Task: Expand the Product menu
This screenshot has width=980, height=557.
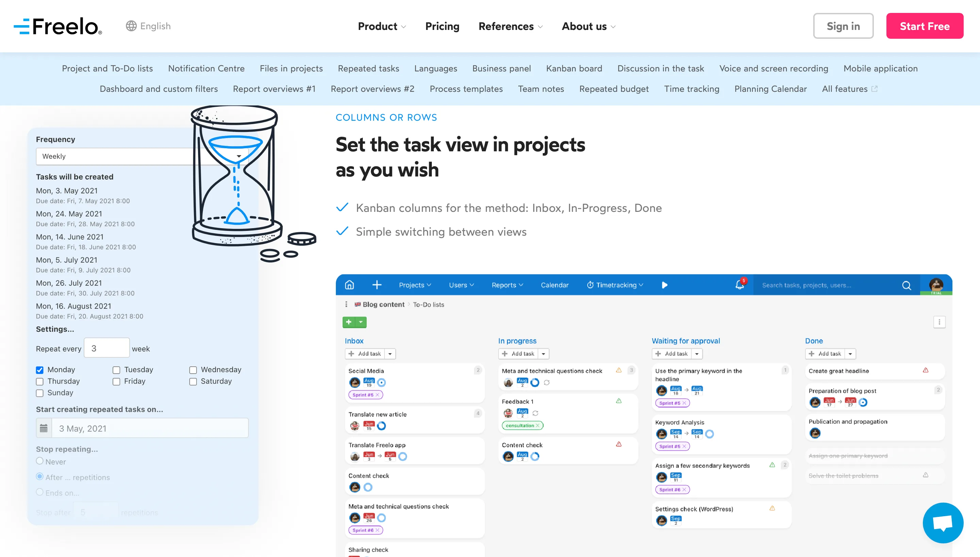Action: [382, 26]
